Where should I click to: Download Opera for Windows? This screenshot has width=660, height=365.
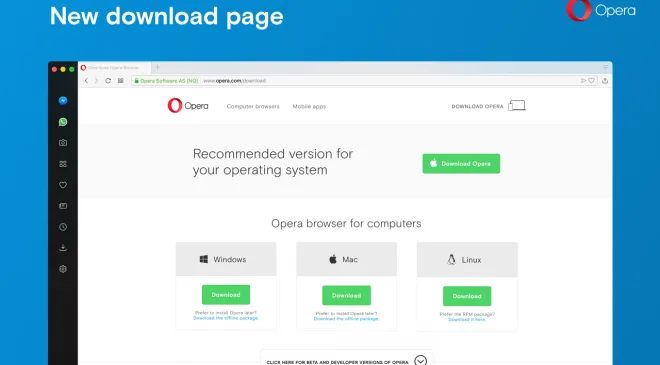[x=226, y=295]
